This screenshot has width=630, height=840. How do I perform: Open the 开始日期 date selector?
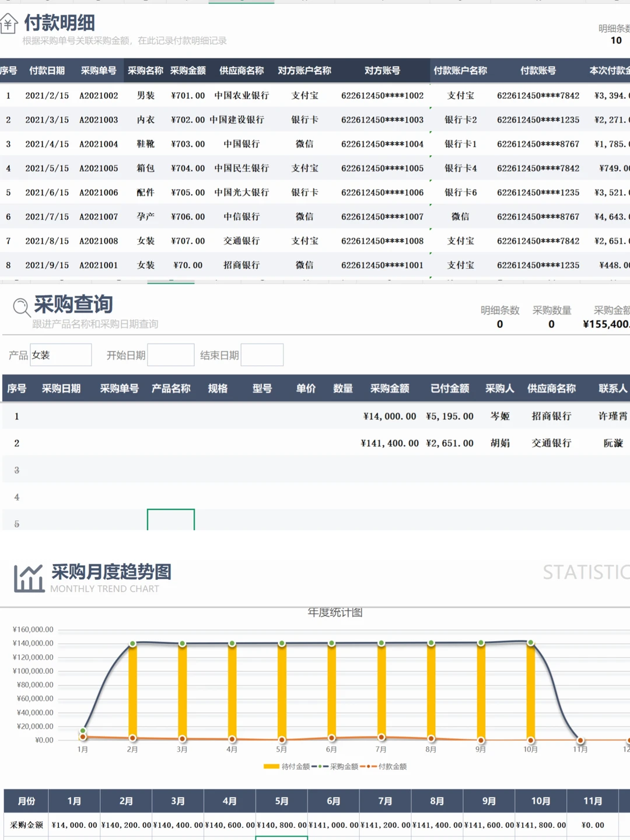coord(170,355)
